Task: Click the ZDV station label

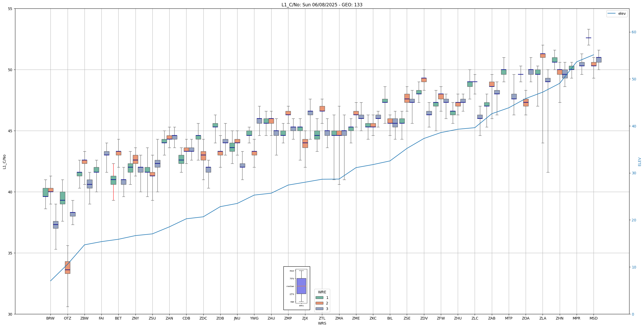Action: [x=424, y=318]
